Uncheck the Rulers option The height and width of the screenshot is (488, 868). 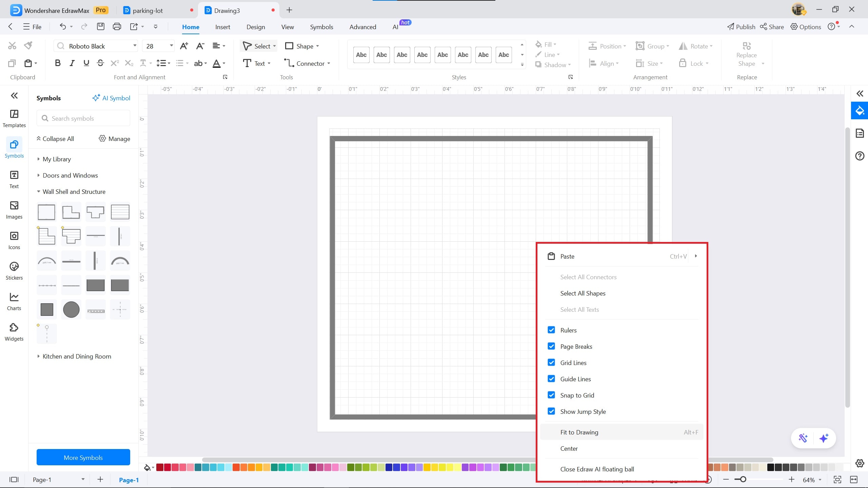pos(551,330)
